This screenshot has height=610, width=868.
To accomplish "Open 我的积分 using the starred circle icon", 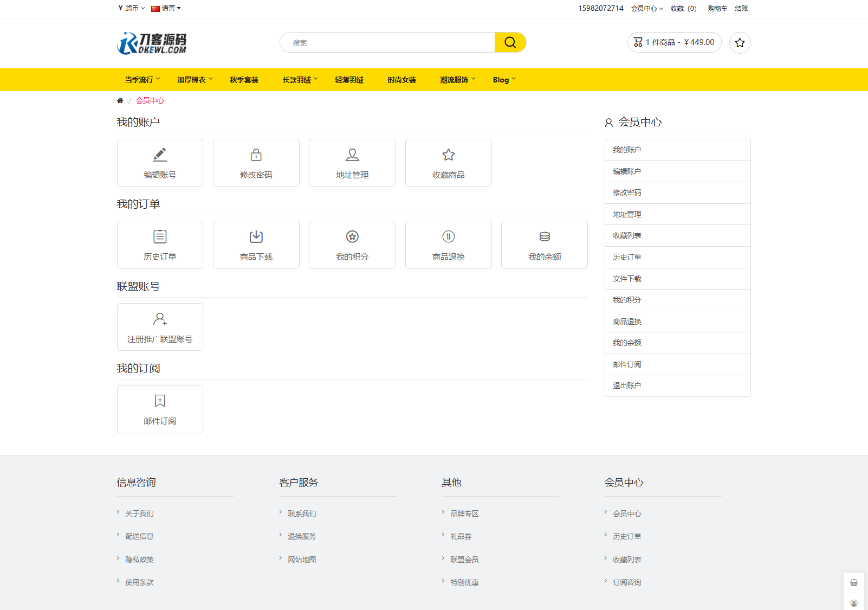I will [352, 236].
